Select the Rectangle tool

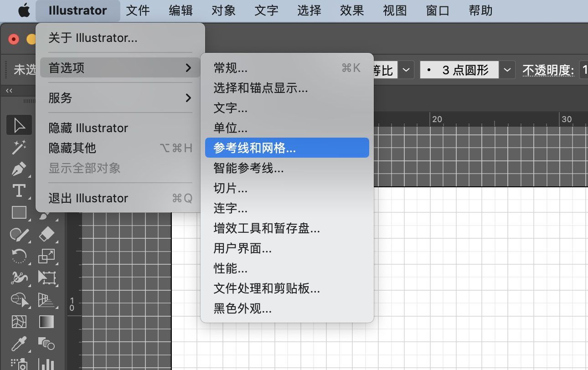pyautogui.click(x=19, y=212)
